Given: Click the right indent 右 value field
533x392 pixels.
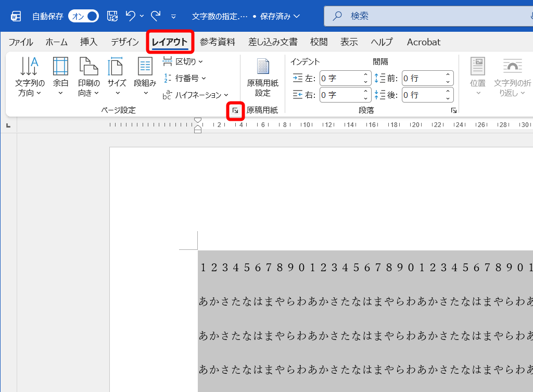Looking at the screenshot, I should 340,95.
